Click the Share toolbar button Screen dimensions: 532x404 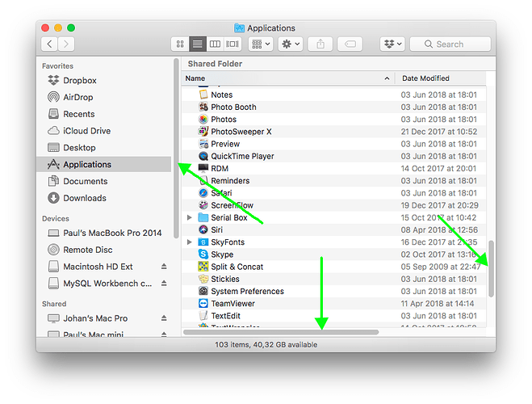pyautogui.click(x=320, y=44)
